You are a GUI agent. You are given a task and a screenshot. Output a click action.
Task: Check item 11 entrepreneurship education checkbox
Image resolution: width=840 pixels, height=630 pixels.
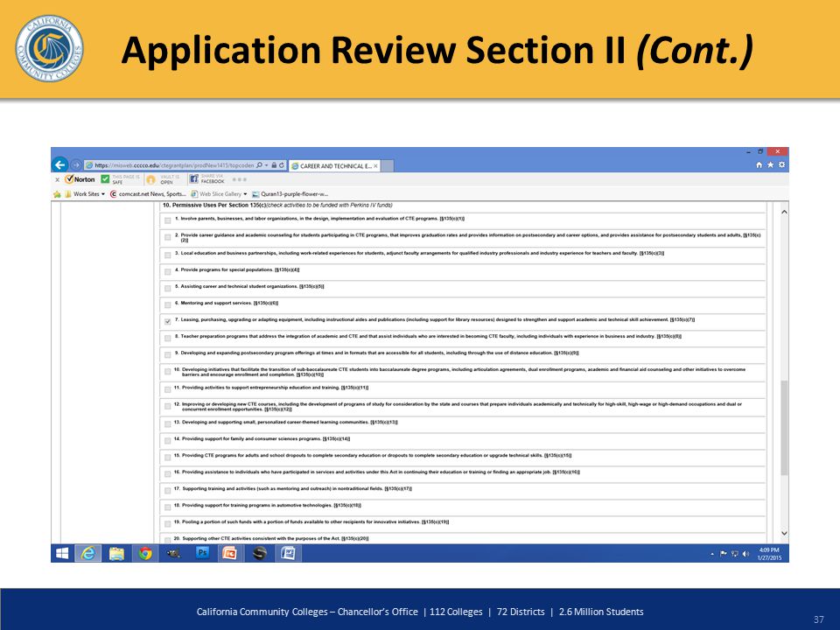168,389
